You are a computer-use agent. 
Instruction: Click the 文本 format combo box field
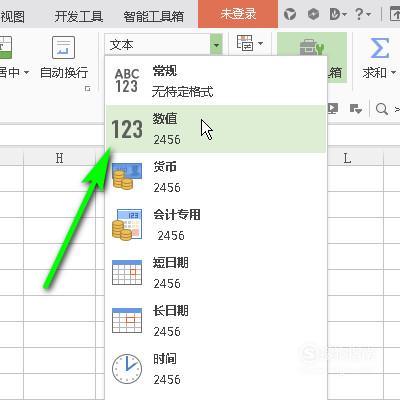pos(157,44)
